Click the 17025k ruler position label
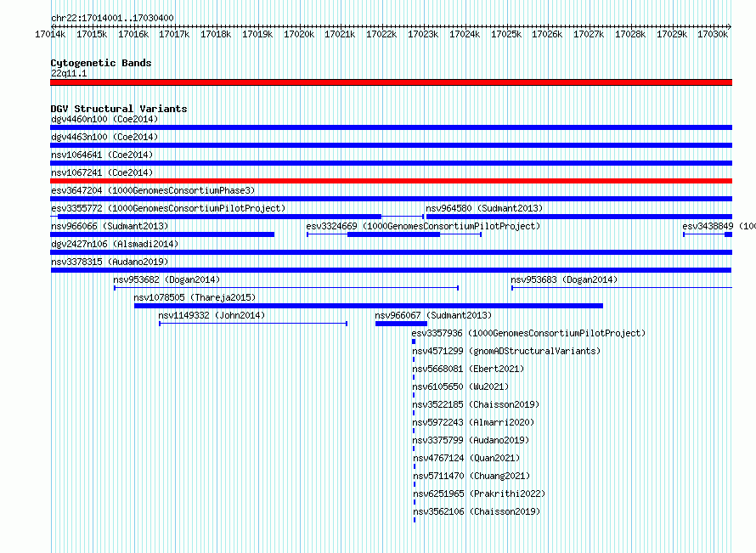 click(x=506, y=34)
